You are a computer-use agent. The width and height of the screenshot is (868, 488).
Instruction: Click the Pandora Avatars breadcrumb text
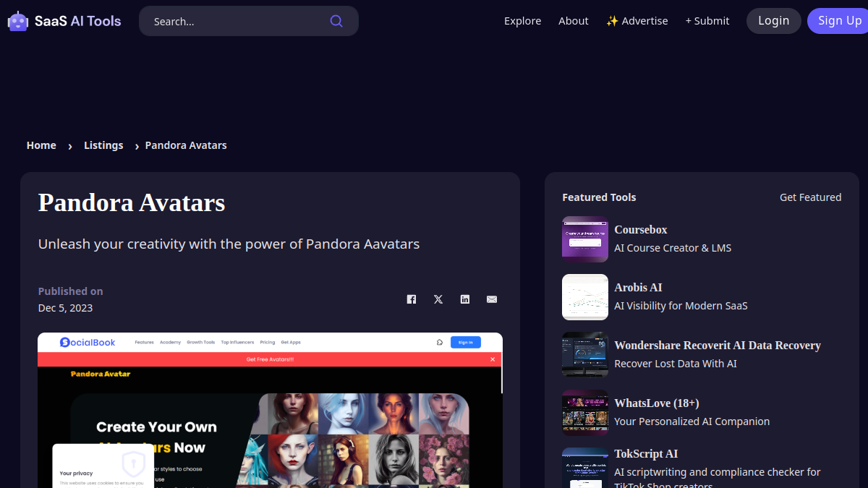pyautogui.click(x=186, y=145)
